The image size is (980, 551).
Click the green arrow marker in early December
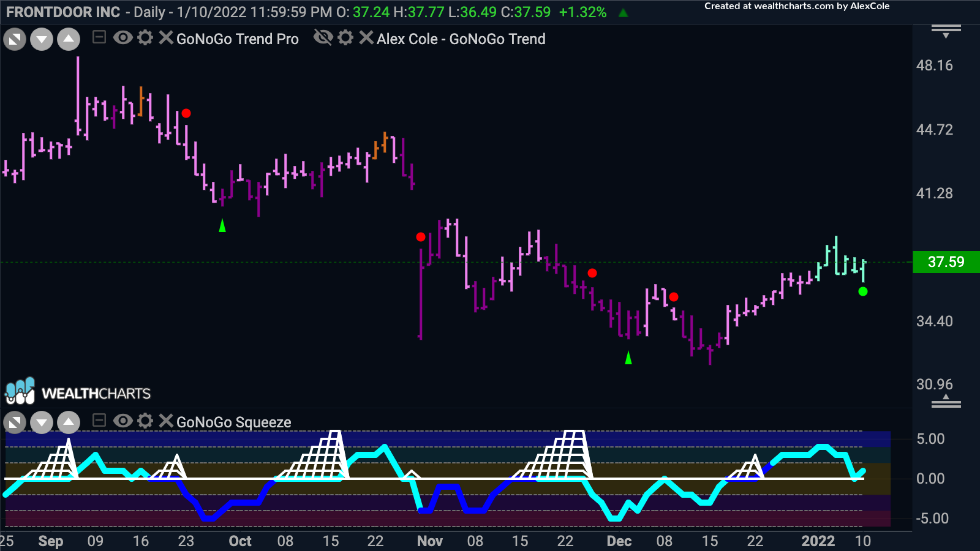tap(628, 358)
